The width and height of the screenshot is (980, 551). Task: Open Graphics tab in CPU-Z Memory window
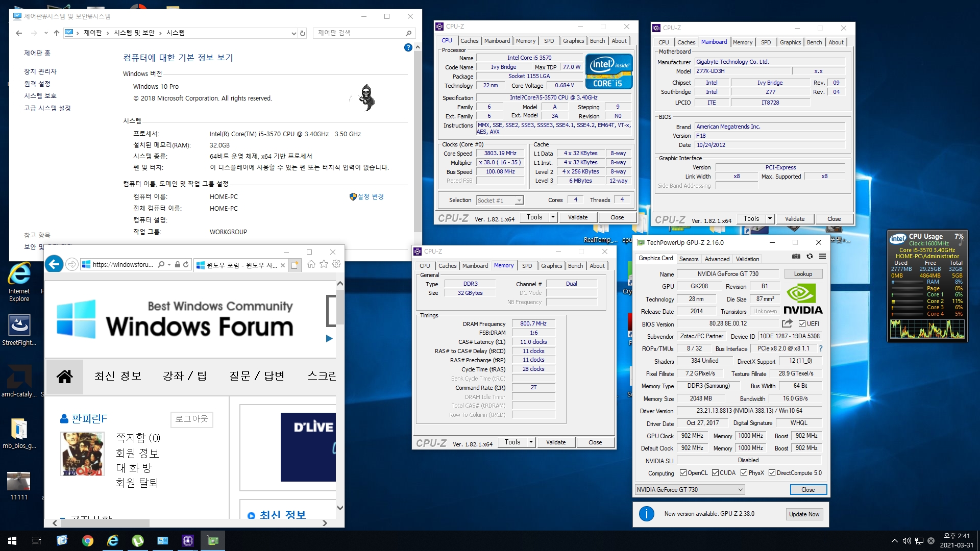pyautogui.click(x=551, y=266)
